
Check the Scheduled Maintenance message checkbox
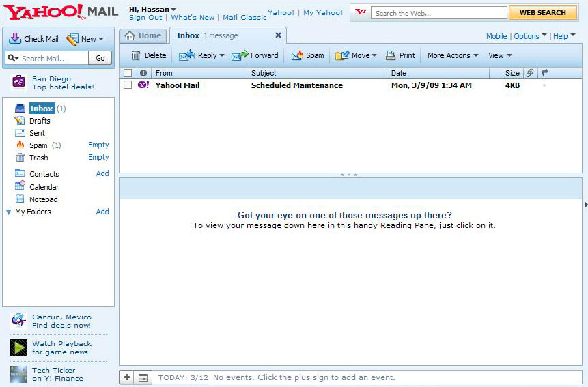point(128,85)
